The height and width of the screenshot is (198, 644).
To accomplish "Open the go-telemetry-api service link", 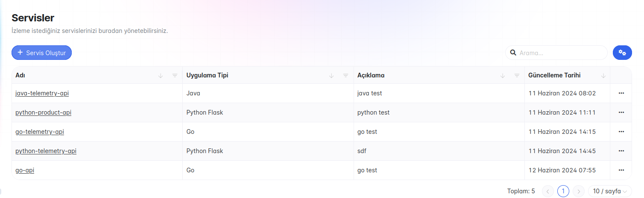I will click(x=40, y=132).
